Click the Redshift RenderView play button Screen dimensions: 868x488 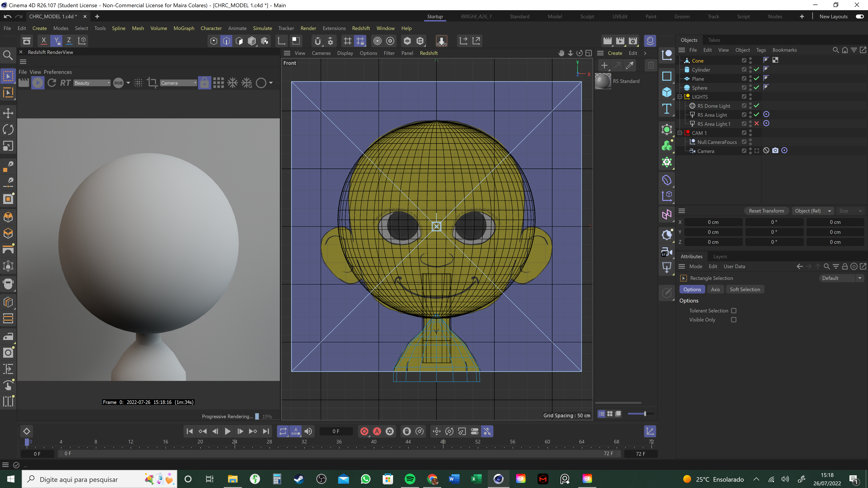click(38, 83)
